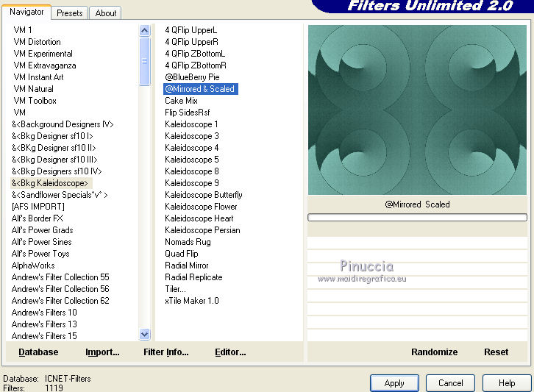
Task: Click Randomize
Action: [x=435, y=352]
